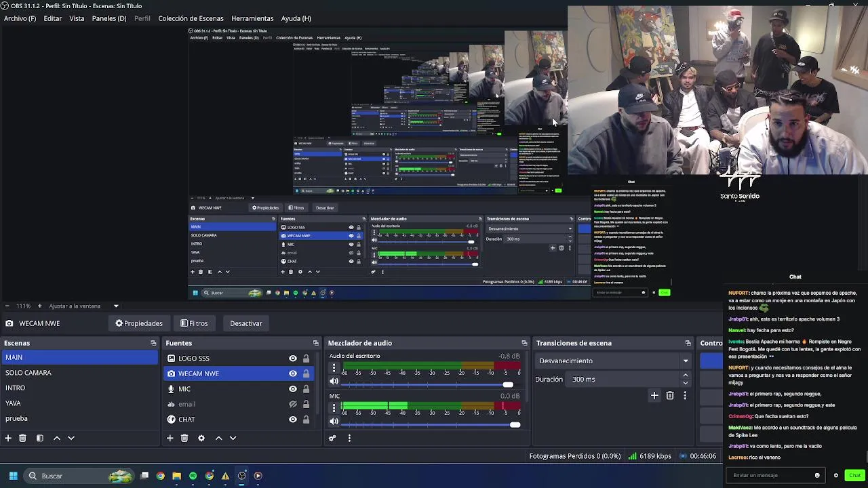
Task: Click Windows taskbar Buscar search box
Action: [x=79, y=476]
